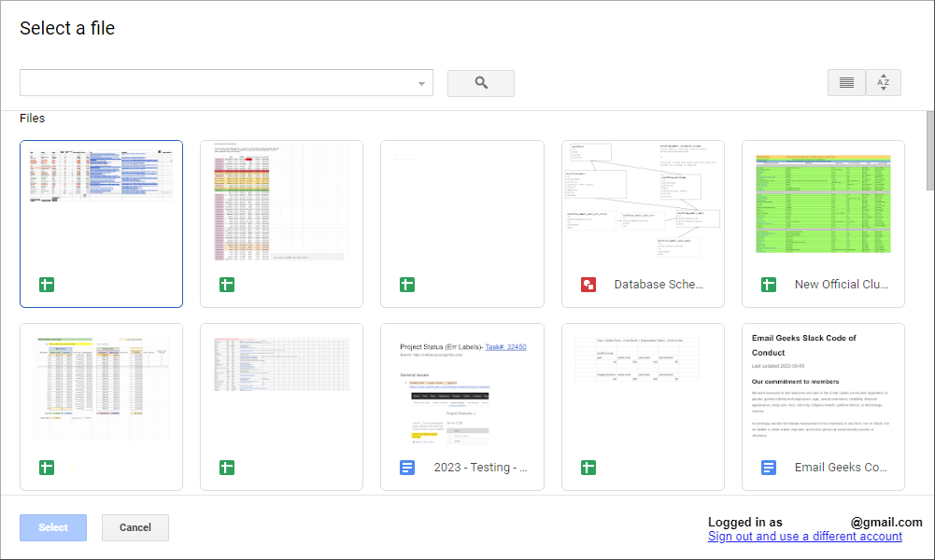Click the Sheets icon beside New Official Clu...
Screen dimensions: 935x560
click(x=769, y=285)
